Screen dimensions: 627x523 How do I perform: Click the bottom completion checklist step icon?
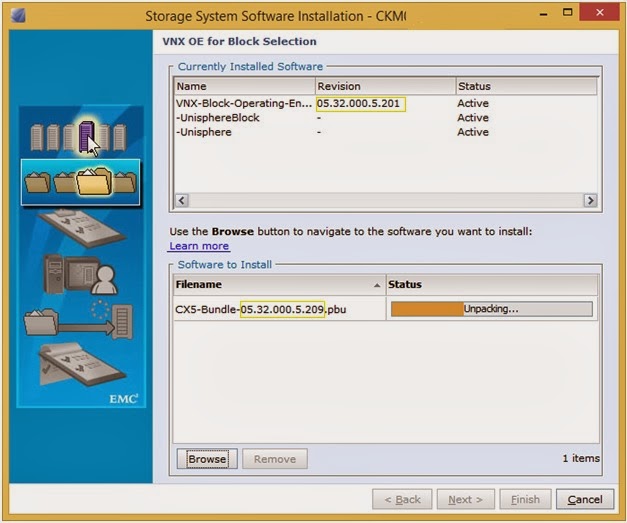[x=83, y=364]
